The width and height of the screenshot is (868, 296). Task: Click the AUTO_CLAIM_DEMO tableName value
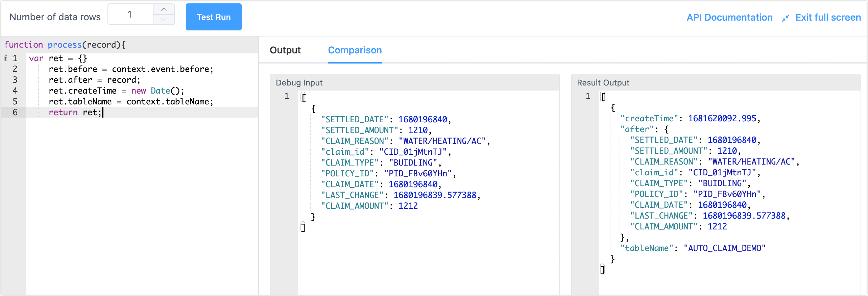(724, 248)
